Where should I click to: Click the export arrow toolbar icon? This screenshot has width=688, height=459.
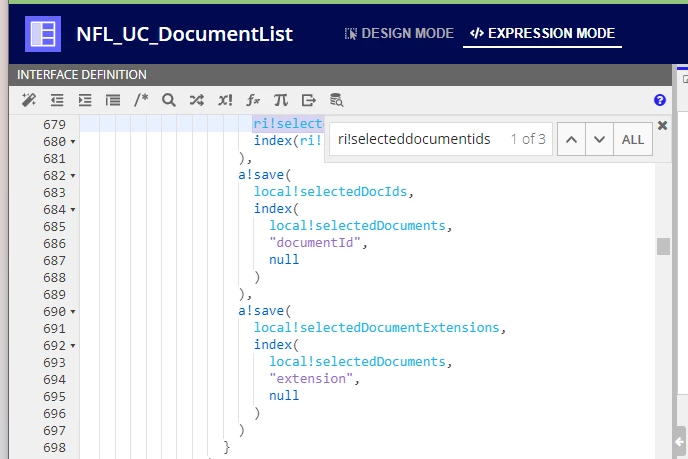pyautogui.click(x=309, y=100)
